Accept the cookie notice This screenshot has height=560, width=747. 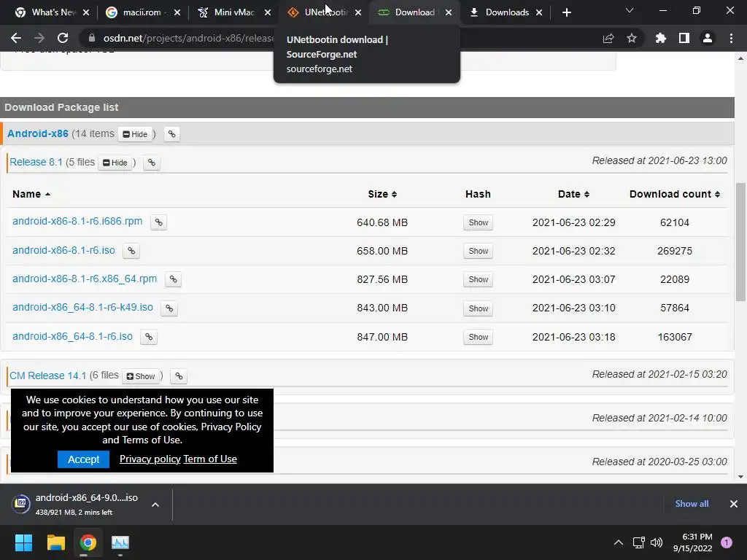click(83, 459)
